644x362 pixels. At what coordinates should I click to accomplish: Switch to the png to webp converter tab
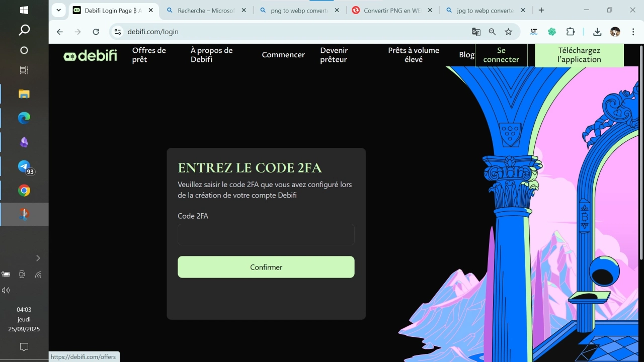[299, 10]
